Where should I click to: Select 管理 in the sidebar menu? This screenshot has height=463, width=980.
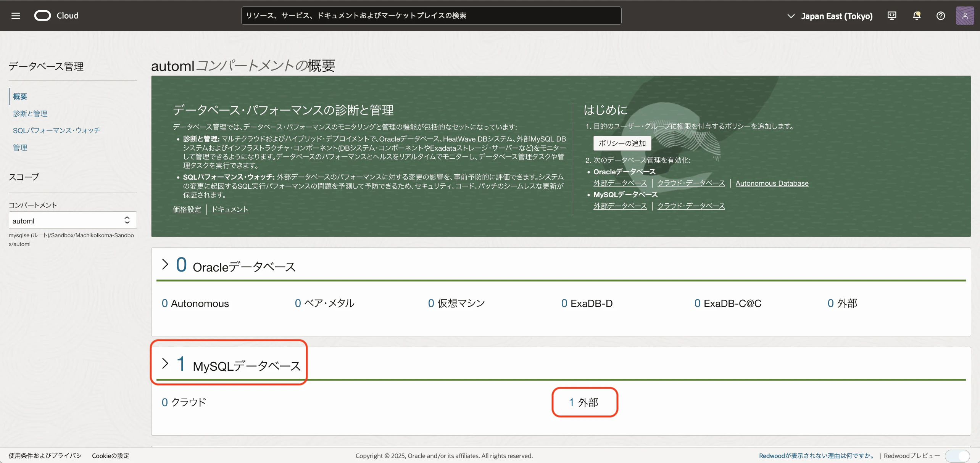pyautogui.click(x=20, y=148)
